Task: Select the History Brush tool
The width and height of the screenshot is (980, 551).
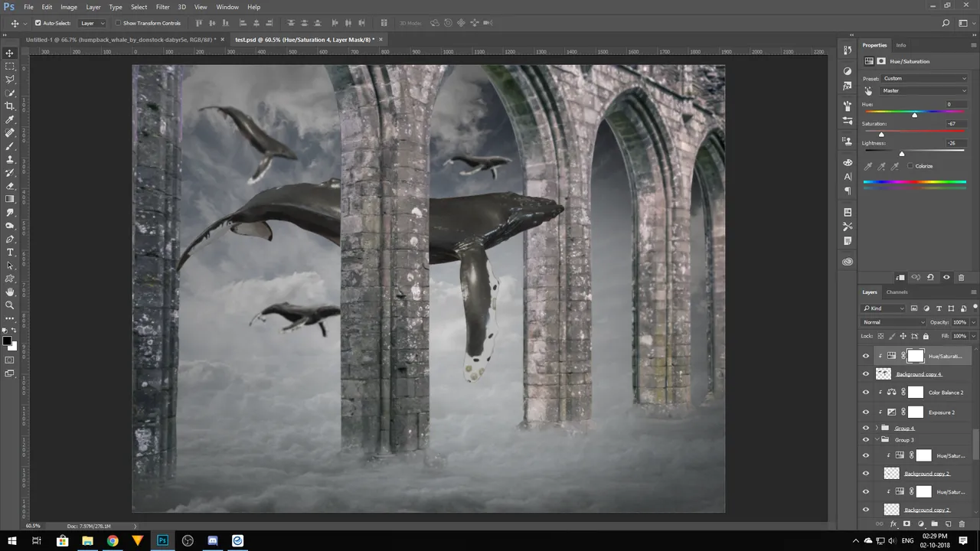Action: [10, 173]
